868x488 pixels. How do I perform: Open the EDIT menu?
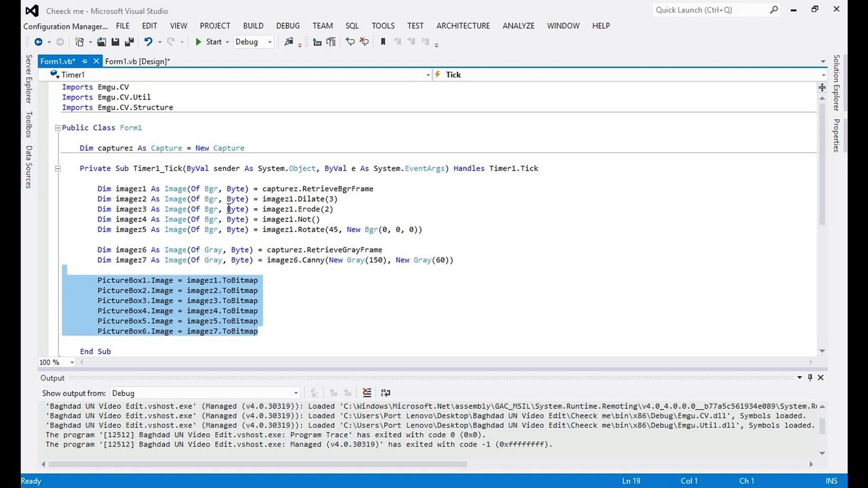tap(150, 26)
